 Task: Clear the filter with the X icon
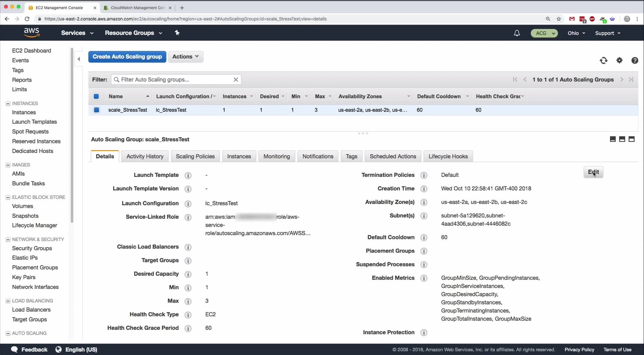[x=236, y=80]
